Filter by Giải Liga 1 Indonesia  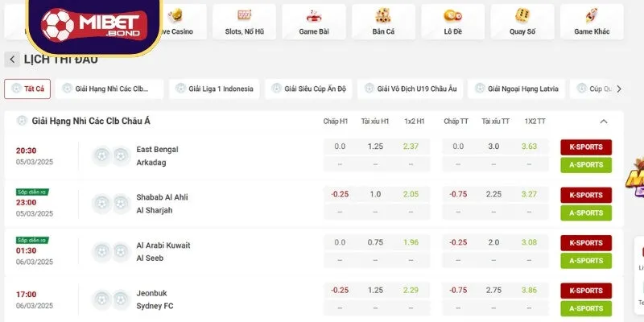click(214, 89)
